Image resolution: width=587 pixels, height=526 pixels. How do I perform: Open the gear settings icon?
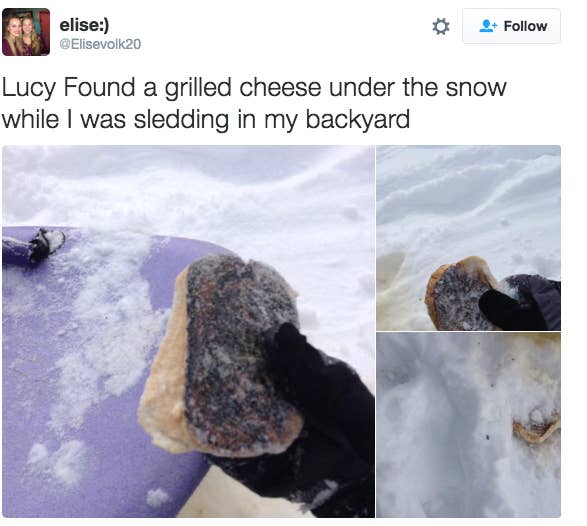click(441, 27)
